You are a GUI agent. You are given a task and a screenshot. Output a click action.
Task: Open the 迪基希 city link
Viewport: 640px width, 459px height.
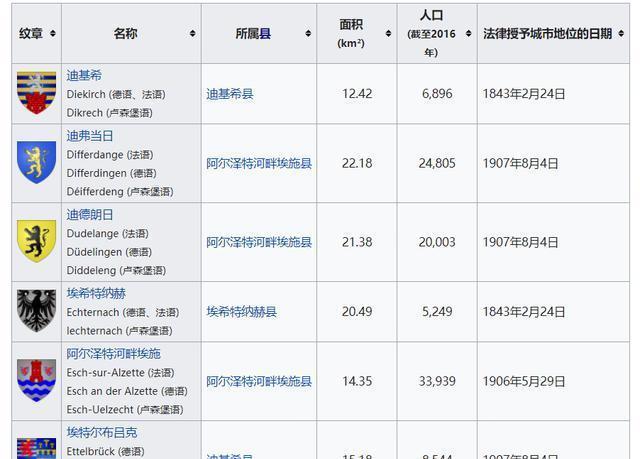pos(84,75)
